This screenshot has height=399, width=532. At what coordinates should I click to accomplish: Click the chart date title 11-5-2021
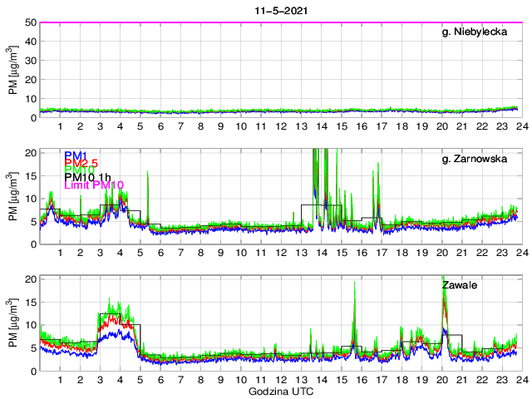[x=279, y=8]
